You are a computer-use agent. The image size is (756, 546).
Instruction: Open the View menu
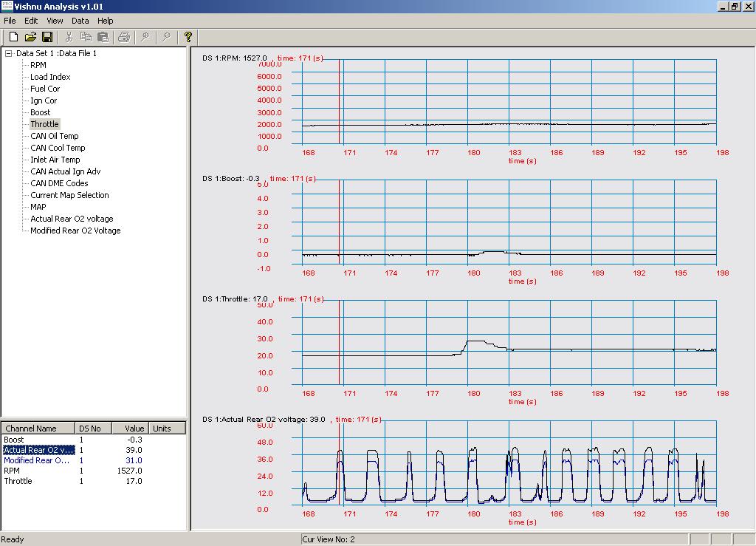coord(55,21)
